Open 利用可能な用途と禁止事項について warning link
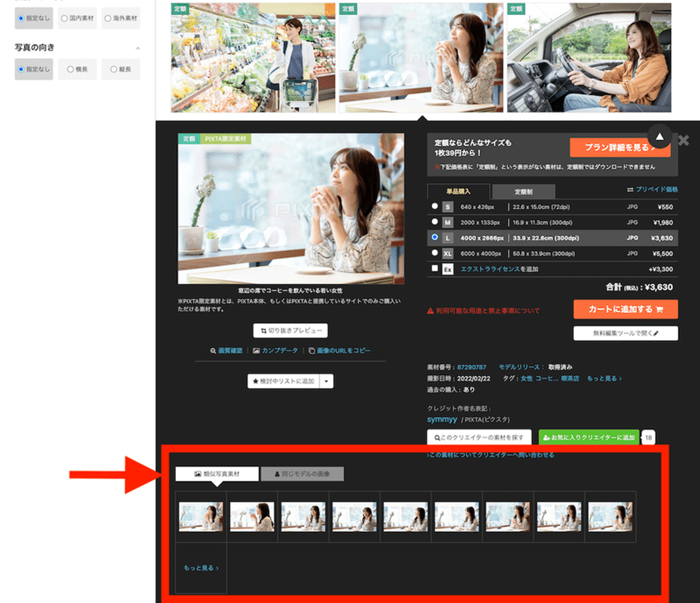Image resolution: width=700 pixels, height=603 pixels. (x=483, y=311)
